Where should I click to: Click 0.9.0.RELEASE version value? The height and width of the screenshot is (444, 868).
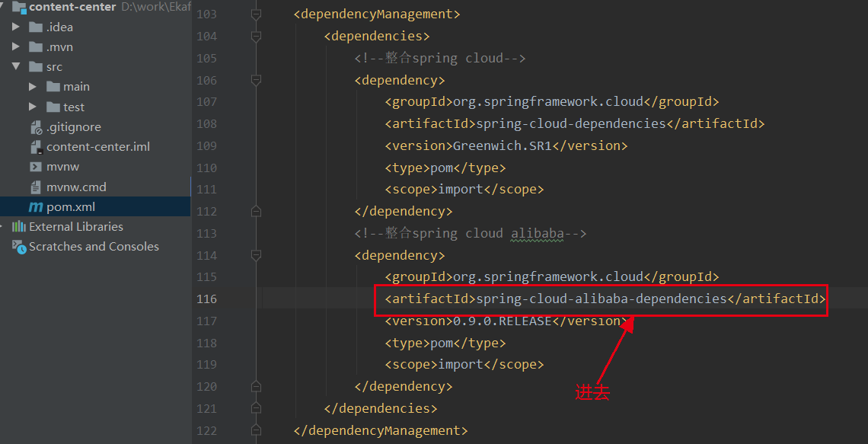[503, 321]
